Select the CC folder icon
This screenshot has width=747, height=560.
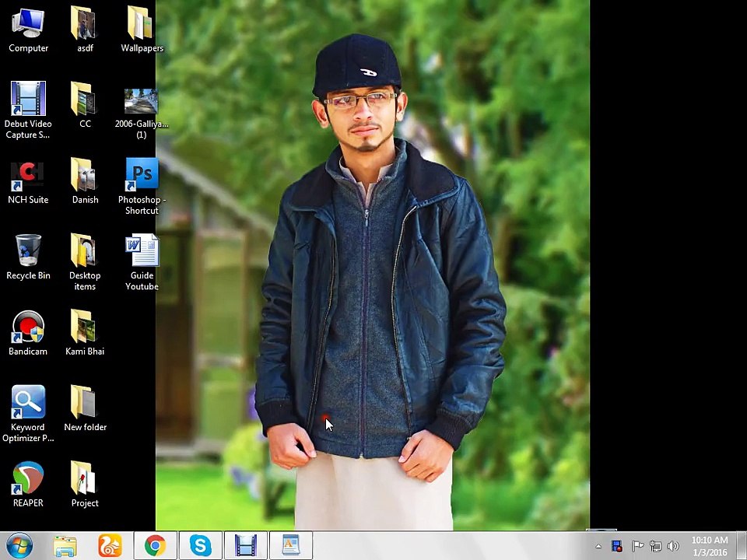85,105
